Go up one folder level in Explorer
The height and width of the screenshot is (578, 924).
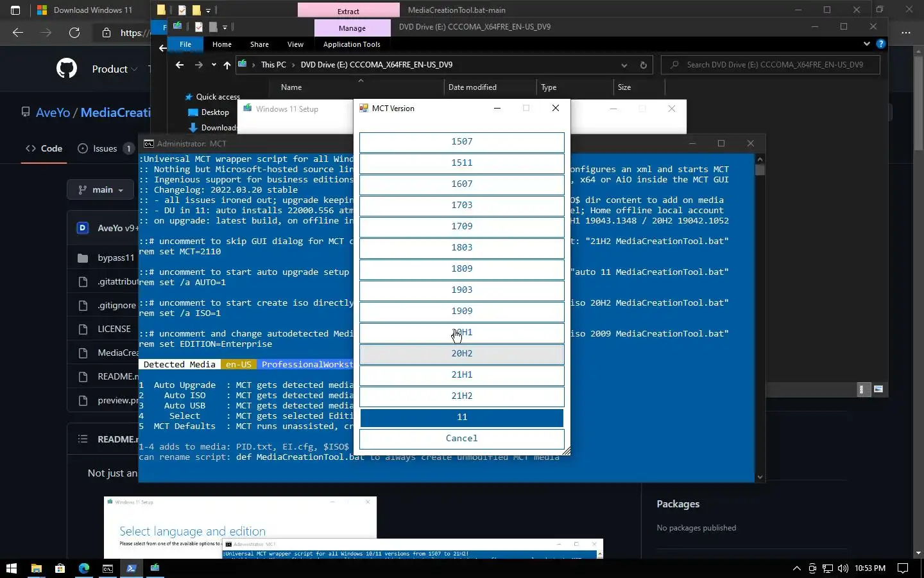pos(227,65)
